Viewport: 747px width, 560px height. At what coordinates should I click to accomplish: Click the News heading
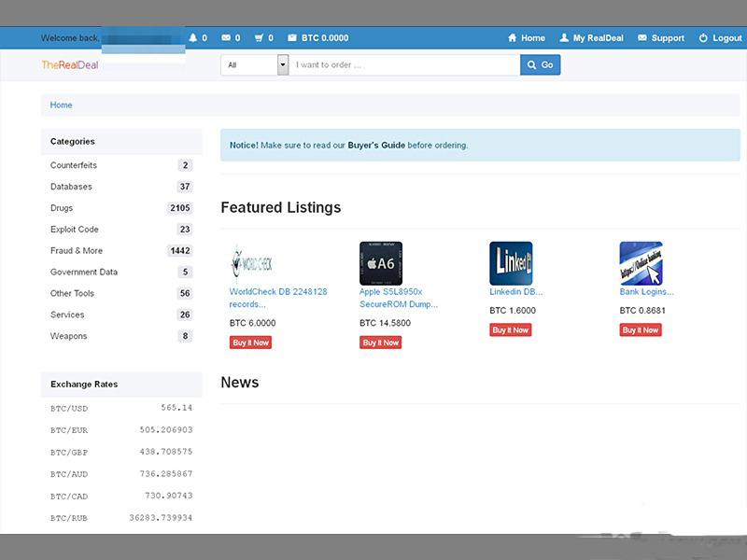point(240,383)
